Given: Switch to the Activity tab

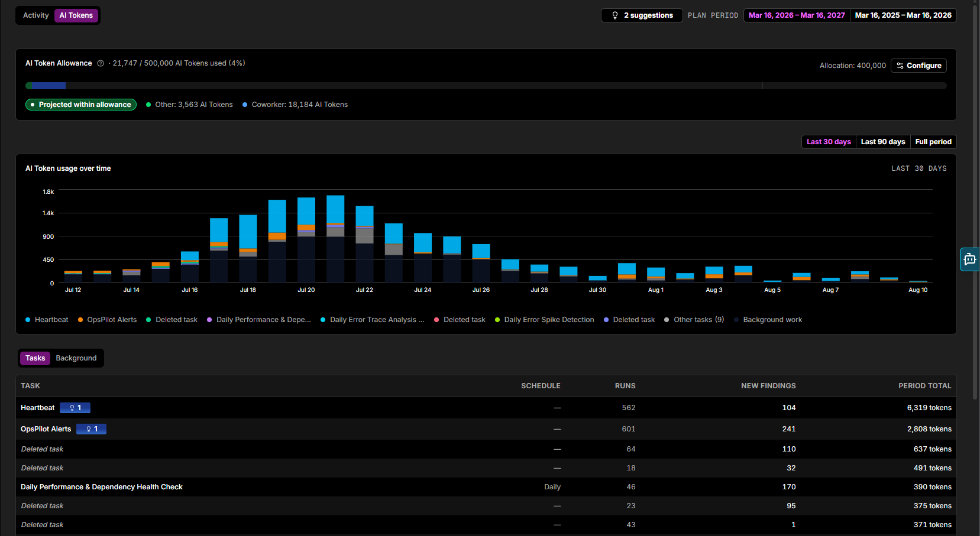Looking at the screenshot, I should (36, 15).
